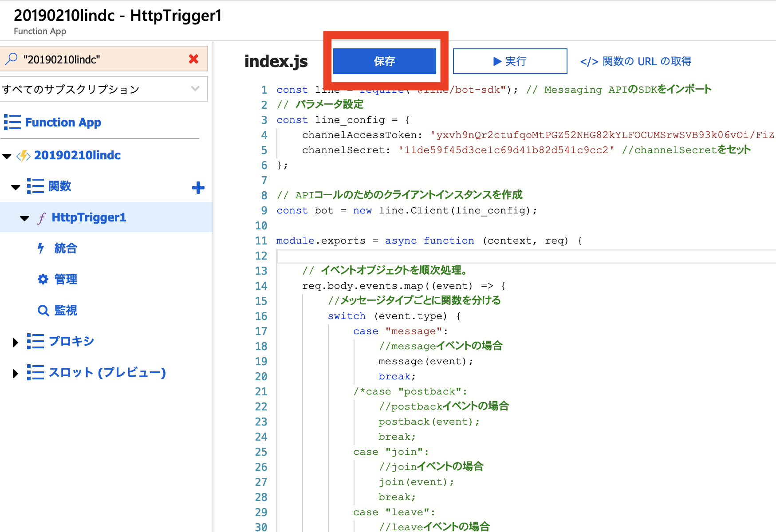776x532 pixels.
Task: Open スロット (プレビュー) item
Action: 107,373
